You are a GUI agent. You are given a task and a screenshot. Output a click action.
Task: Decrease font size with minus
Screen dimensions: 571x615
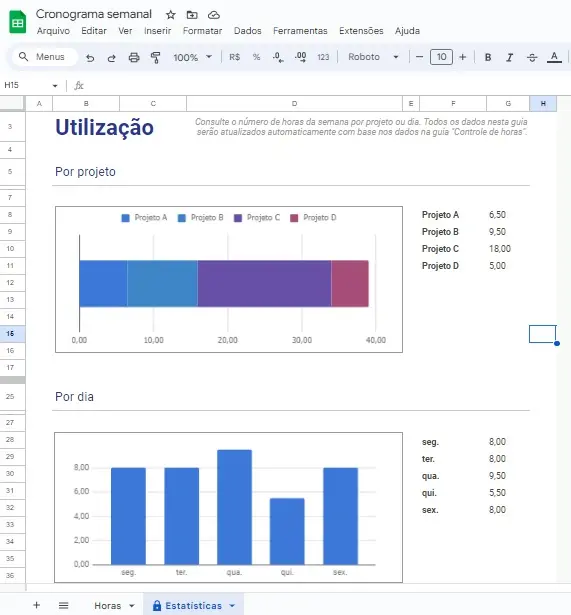[419, 57]
